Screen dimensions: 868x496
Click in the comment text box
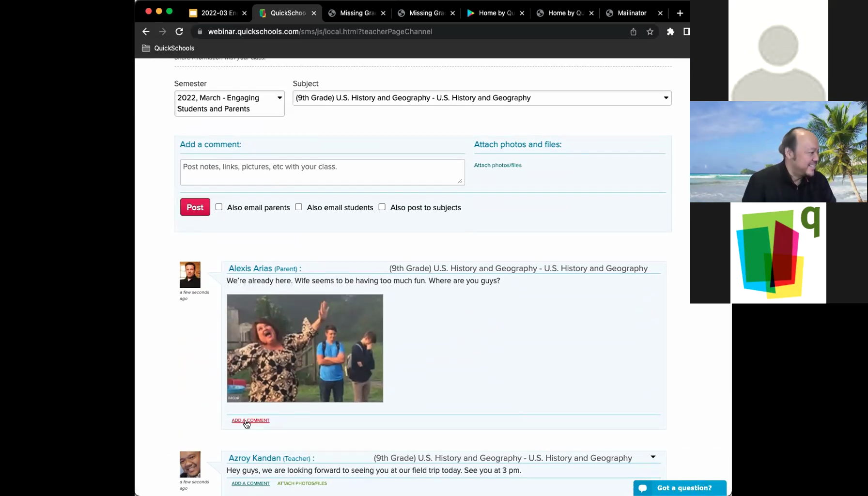322,172
